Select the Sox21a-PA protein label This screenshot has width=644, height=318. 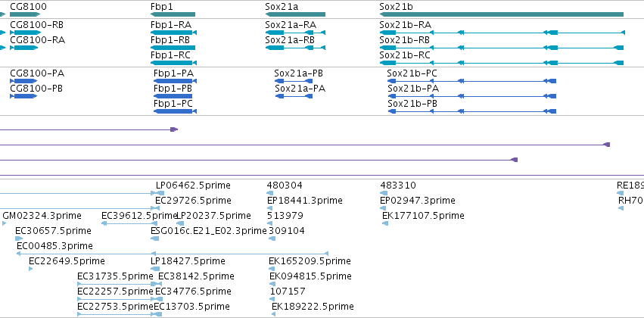pos(300,89)
